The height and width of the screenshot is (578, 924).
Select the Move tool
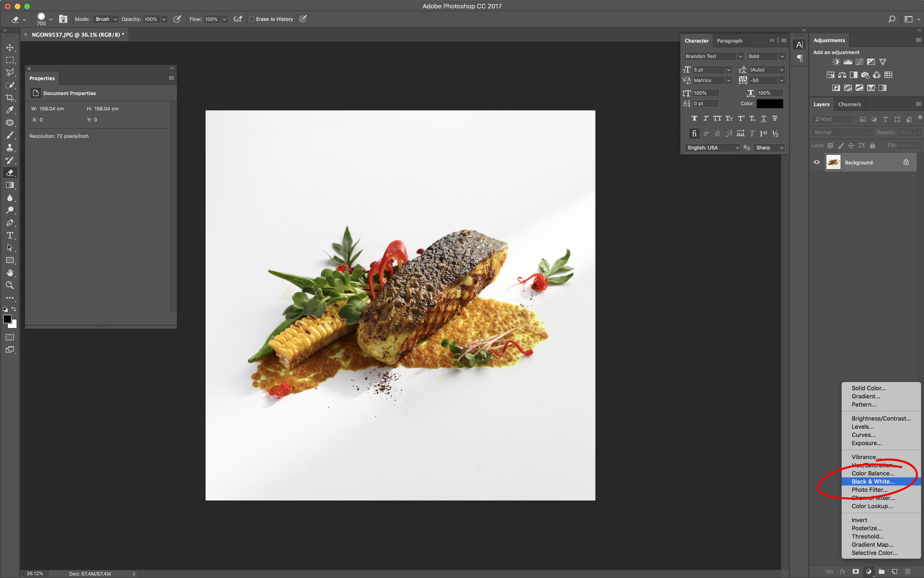(x=10, y=47)
